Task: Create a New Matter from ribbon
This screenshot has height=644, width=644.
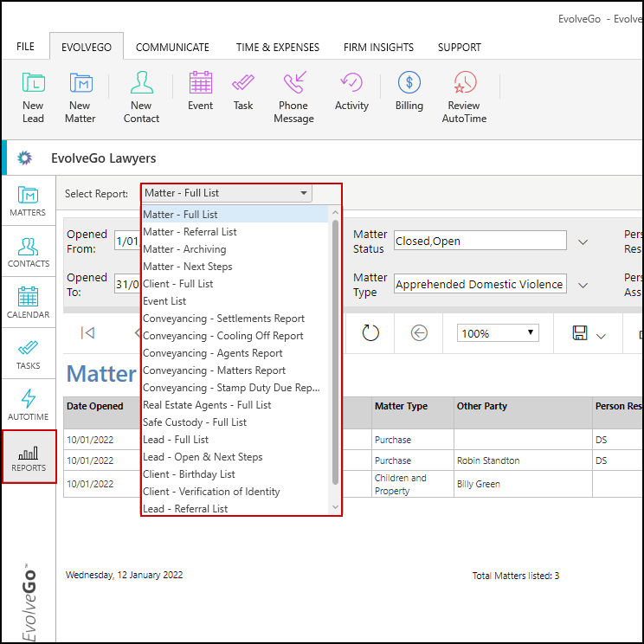Action: [x=80, y=98]
